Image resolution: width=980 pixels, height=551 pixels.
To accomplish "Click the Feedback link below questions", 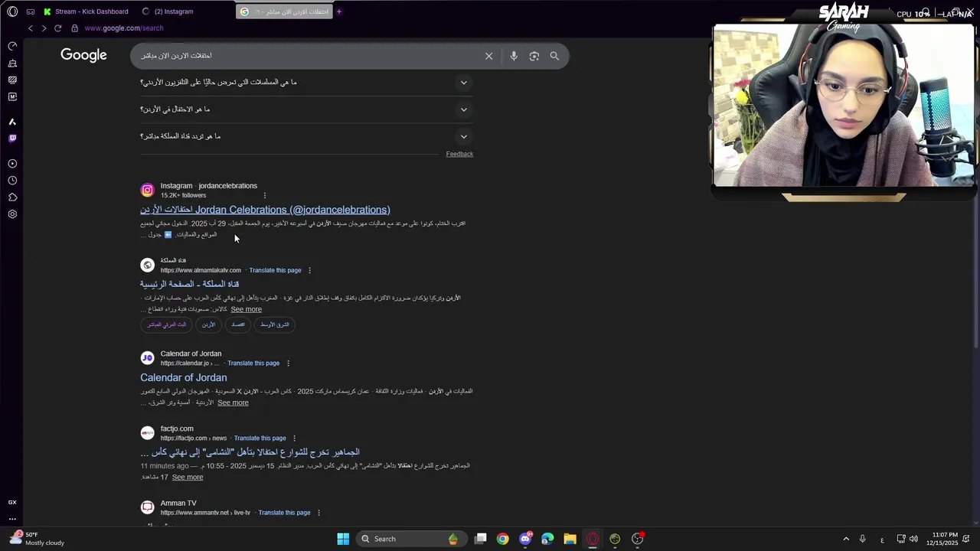I will 459,154.
